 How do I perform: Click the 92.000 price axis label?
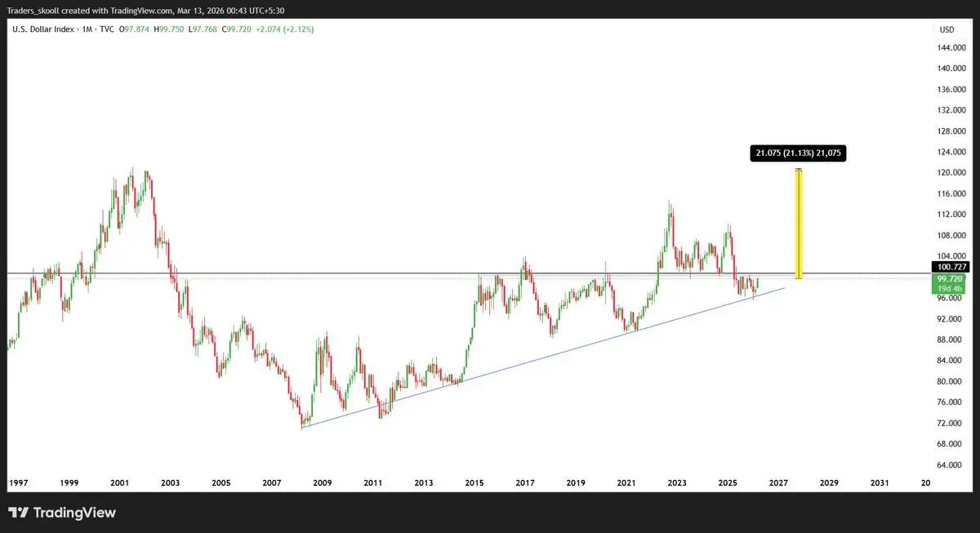tap(949, 319)
